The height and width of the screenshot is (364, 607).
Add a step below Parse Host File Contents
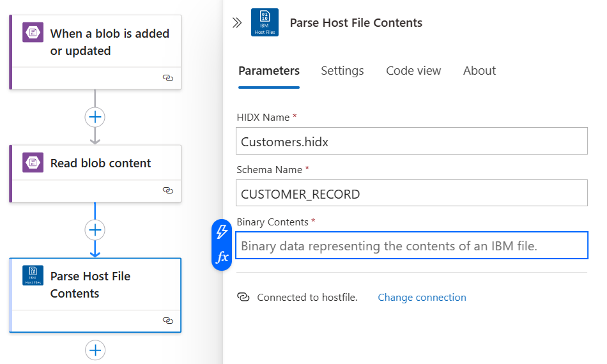click(95, 350)
